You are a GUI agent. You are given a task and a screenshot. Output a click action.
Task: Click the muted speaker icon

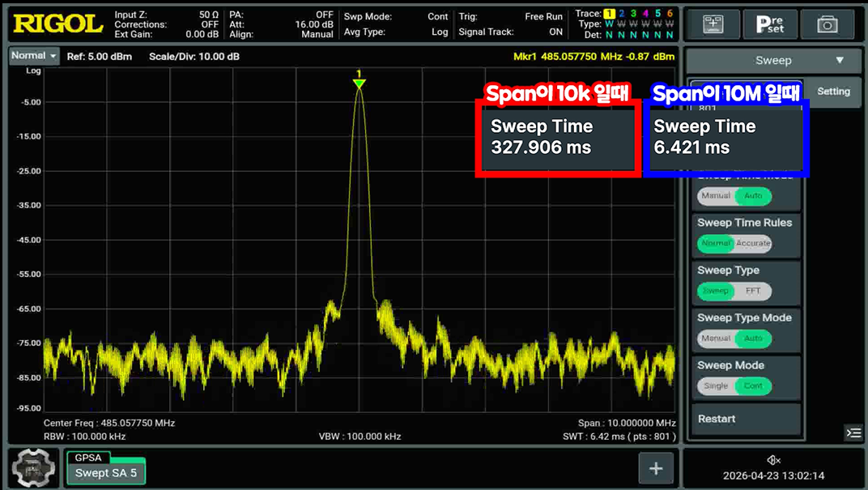click(773, 459)
